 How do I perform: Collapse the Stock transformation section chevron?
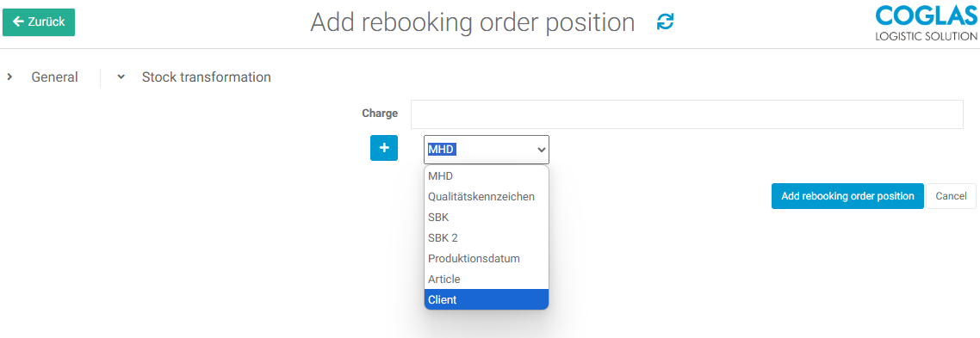121,77
